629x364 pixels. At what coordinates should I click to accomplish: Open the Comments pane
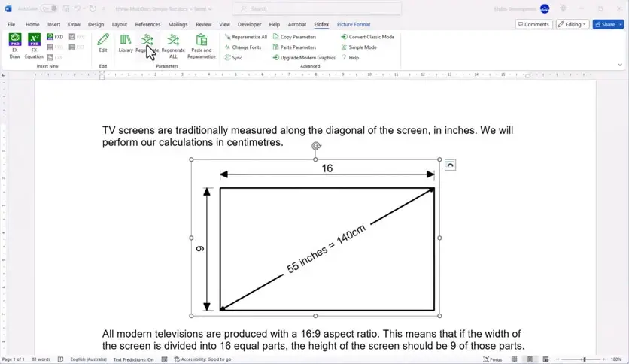click(x=533, y=25)
